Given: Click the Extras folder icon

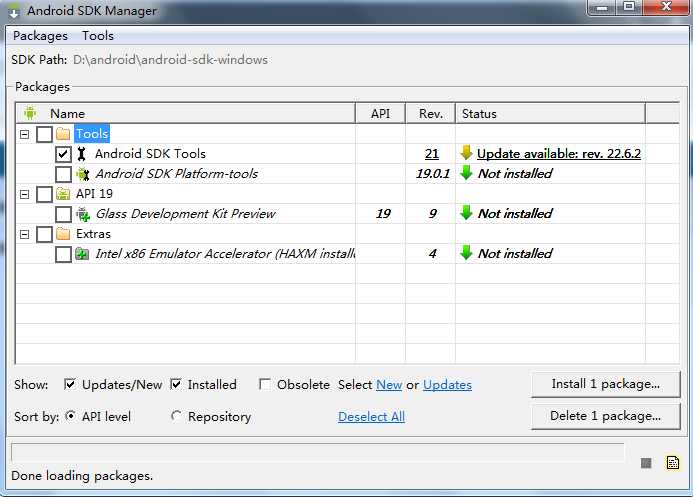Looking at the screenshot, I should click(x=63, y=234).
